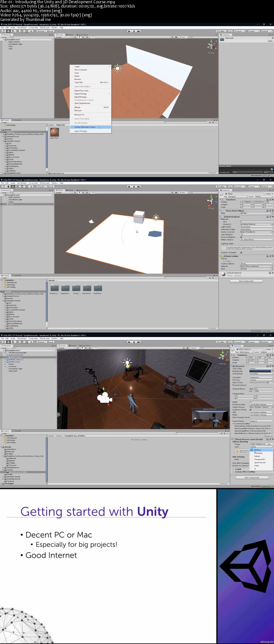The width and height of the screenshot is (274, 644).
Task: Click Hand tool in Main Camera window toolbar
Action: pos(3,342)
